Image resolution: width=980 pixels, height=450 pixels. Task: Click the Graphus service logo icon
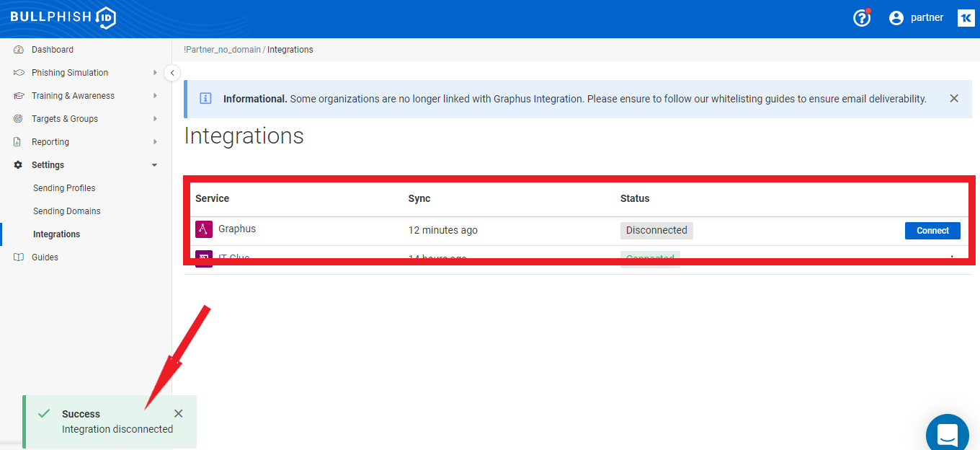204,229
